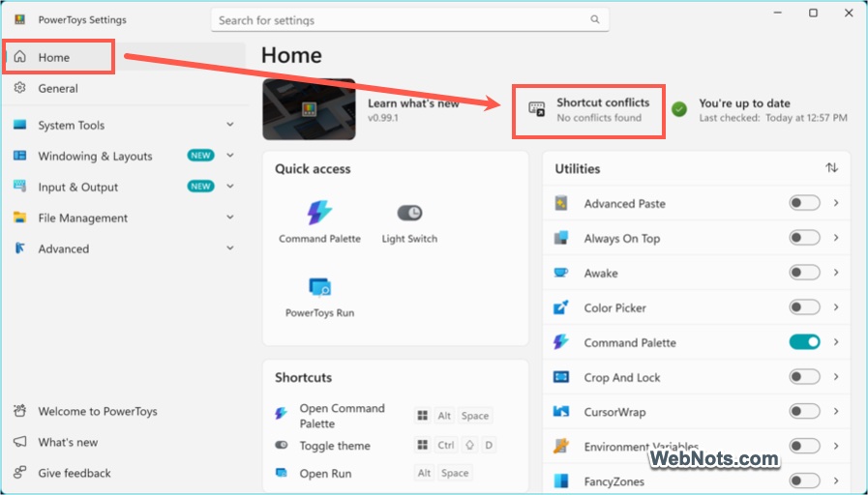This screenshot has width=868, height=495.
Task: Expand the File Management chevron
Action: pyautogui.click(x=230, y=218)
